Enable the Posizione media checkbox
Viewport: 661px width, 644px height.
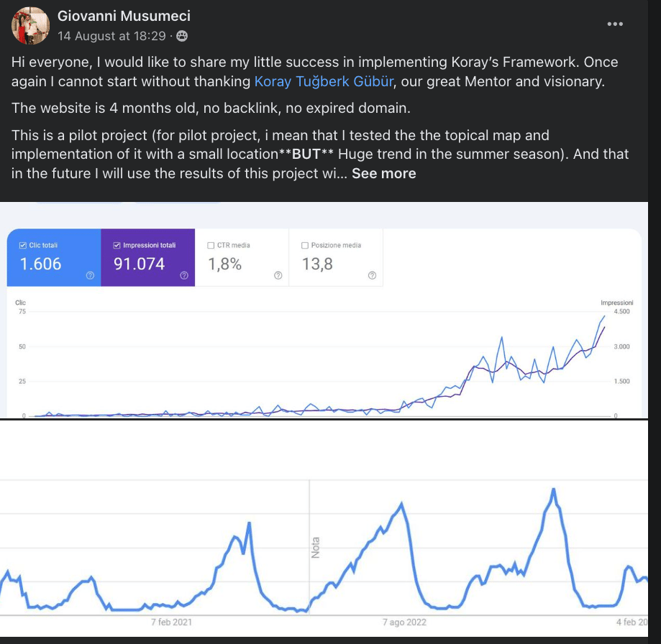[306, 246]
